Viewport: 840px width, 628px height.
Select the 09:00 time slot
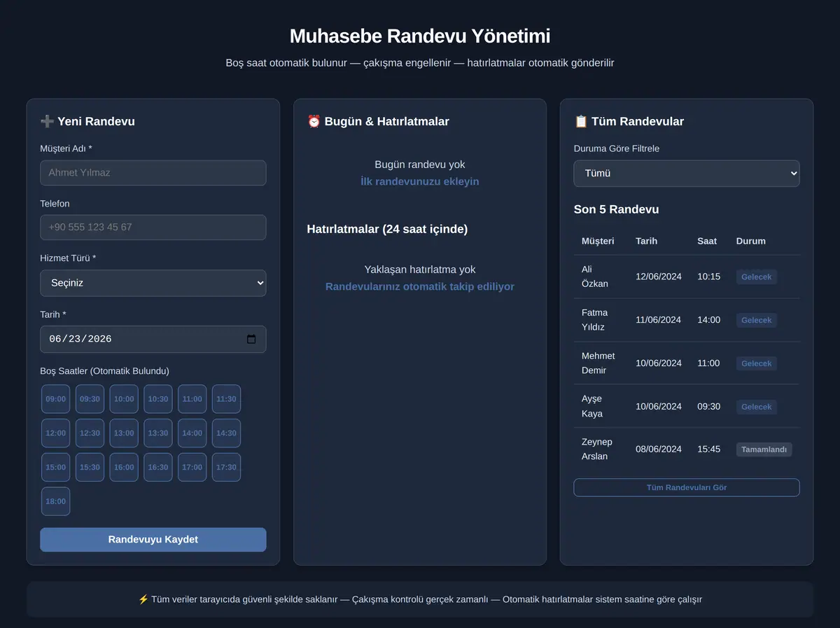(56, 399)
